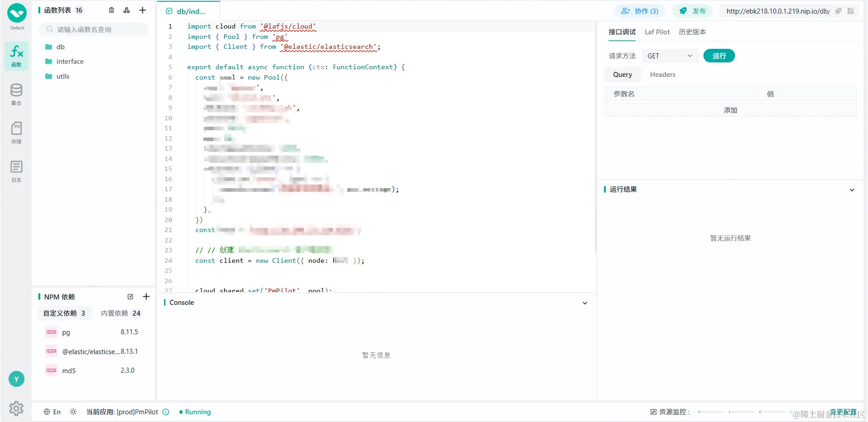Open the settings gear in the sidebar

click(x=16, y=408)
